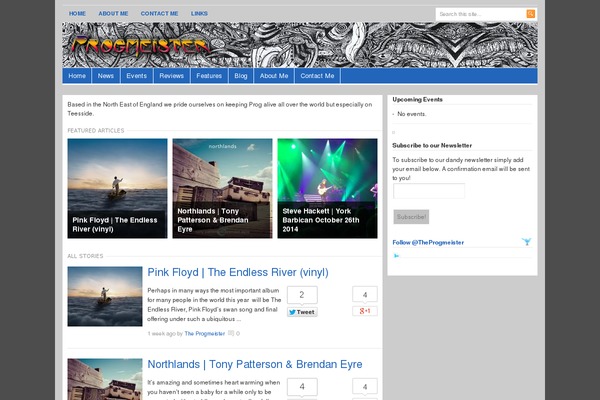Image resolution: width=600 pixels, height=400 pixels.
Task: Open CONTACT ME in the top navigation
Action: tap(159, 13)
